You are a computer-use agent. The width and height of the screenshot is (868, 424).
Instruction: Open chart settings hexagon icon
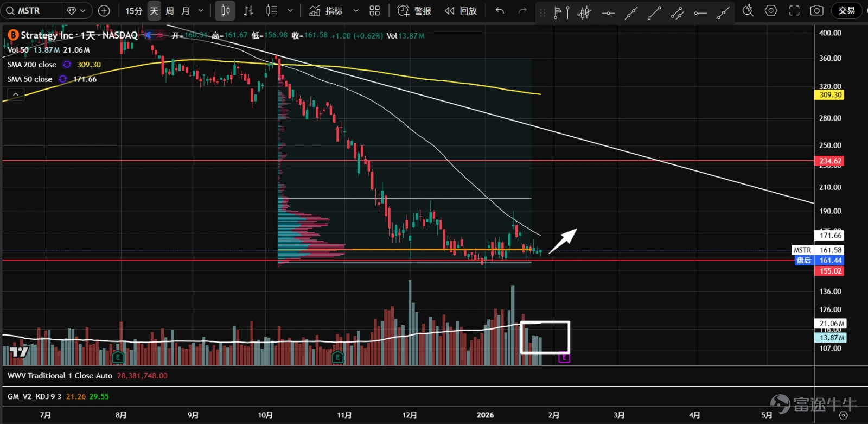pyautogui.click(x=771, y=11)
